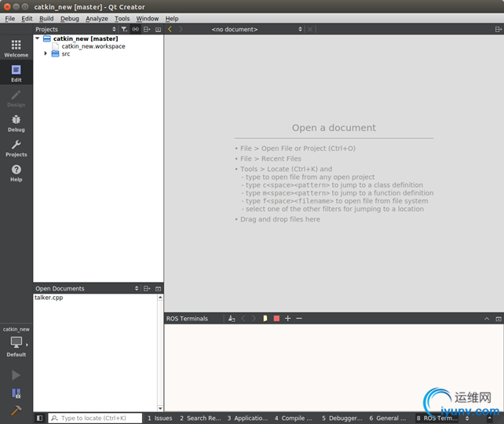Add a new ROS terminal
The width and height of the screenshot is (504, 424).
click(x=288, y=318)
